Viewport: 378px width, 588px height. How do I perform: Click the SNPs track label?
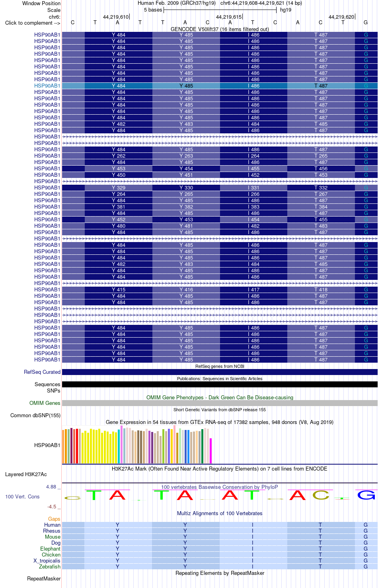pos(54,391)
